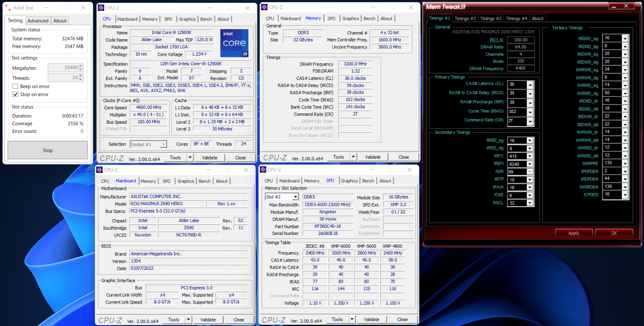The height and width of the screenshot is (326, 644).
Task: Click the RAM Test title bar app icon
Action: coord(8,8)
